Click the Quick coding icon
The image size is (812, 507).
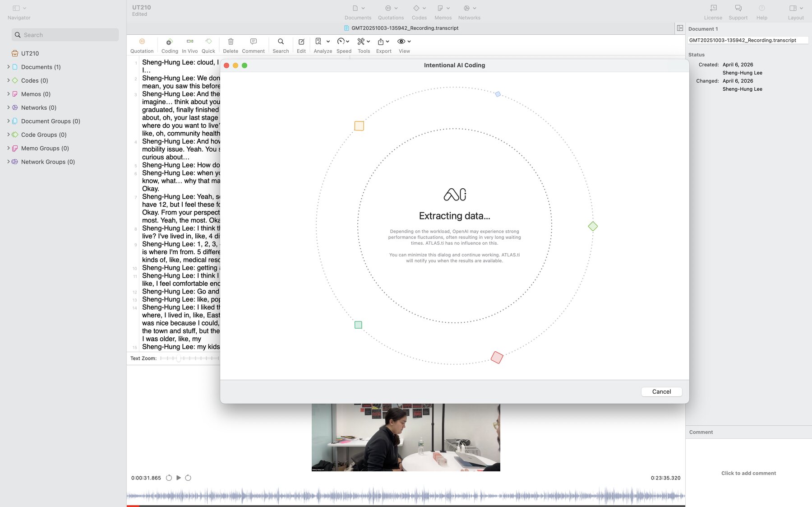[208, 42]
